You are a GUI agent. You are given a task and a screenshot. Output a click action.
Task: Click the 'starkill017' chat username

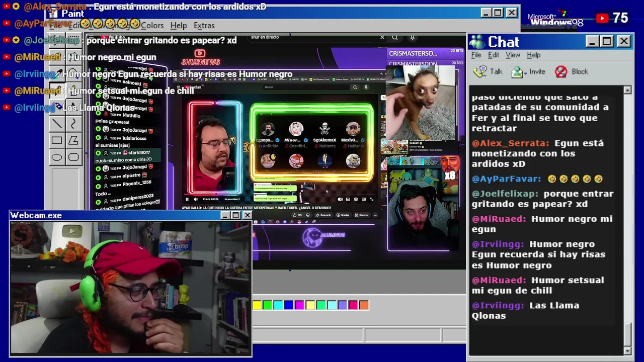(x=139, y=152)
